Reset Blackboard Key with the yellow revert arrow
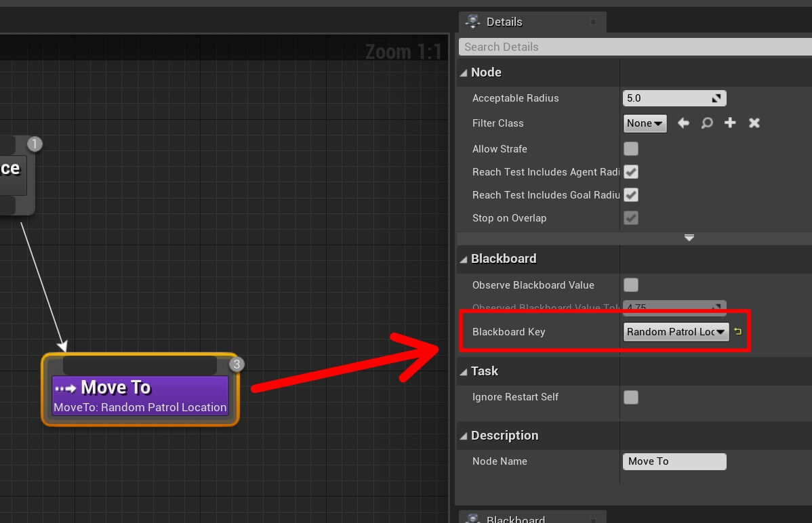 tap(737, 331)
